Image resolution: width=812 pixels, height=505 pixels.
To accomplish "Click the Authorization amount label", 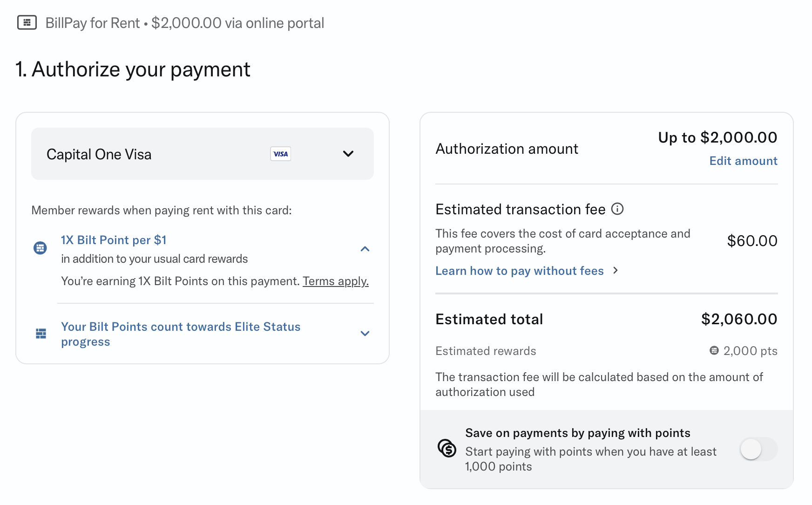I will pyautogui.click(x=507, y=149).
